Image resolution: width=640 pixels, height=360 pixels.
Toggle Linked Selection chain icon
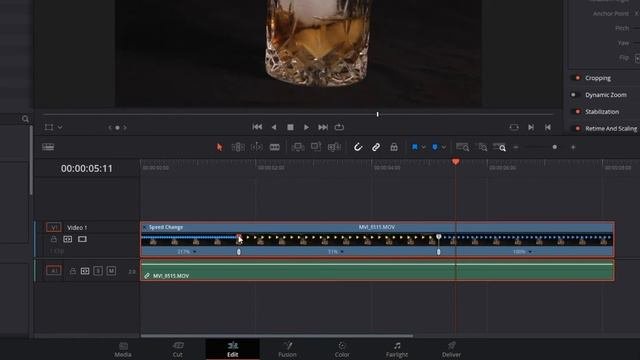376,147
